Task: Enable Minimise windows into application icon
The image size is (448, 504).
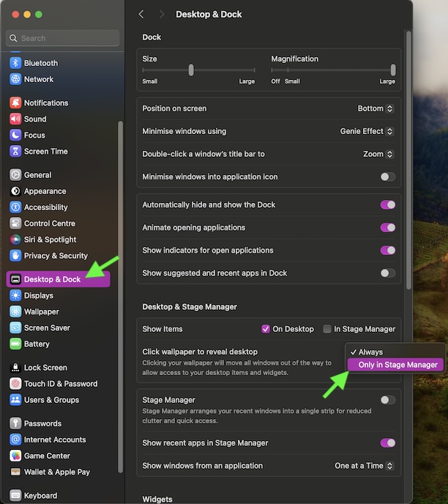Action: pyautogui.click(x=387, y=177)
